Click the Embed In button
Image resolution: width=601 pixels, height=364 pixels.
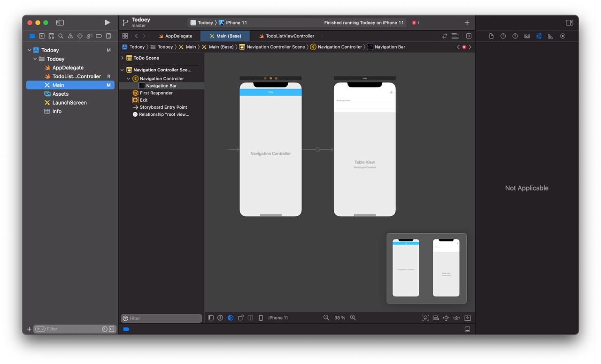click(x=468, y=318)
